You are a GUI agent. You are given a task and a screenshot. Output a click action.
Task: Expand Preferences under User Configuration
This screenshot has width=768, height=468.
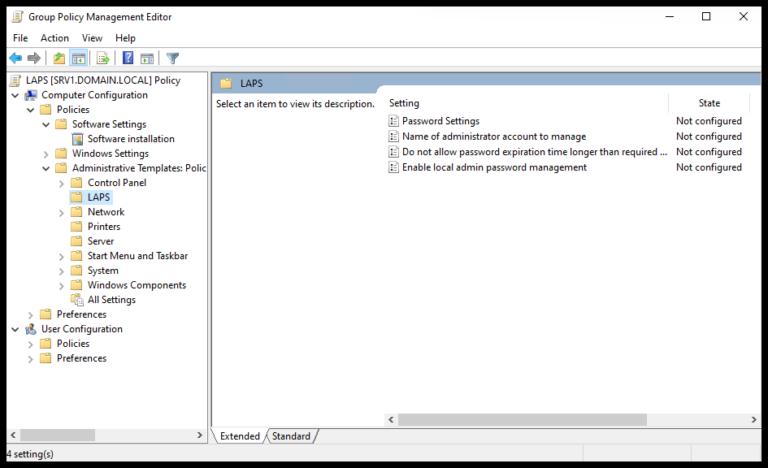[30, 359]
